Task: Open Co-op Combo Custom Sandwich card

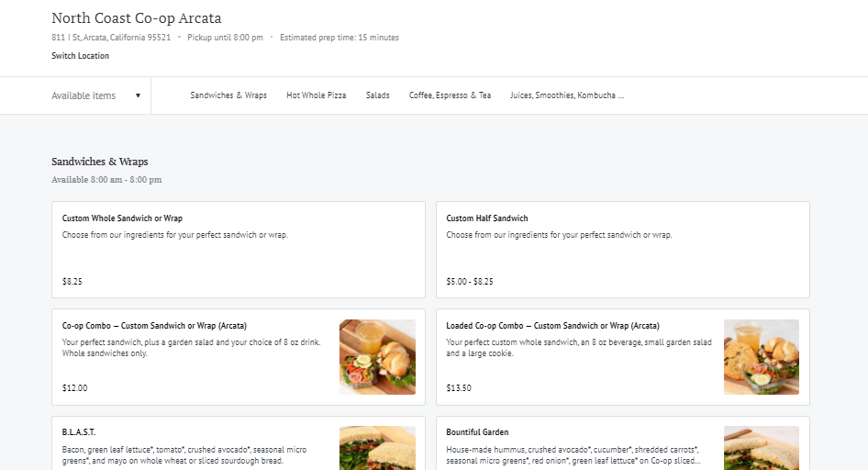Action: tap(239, 357)
